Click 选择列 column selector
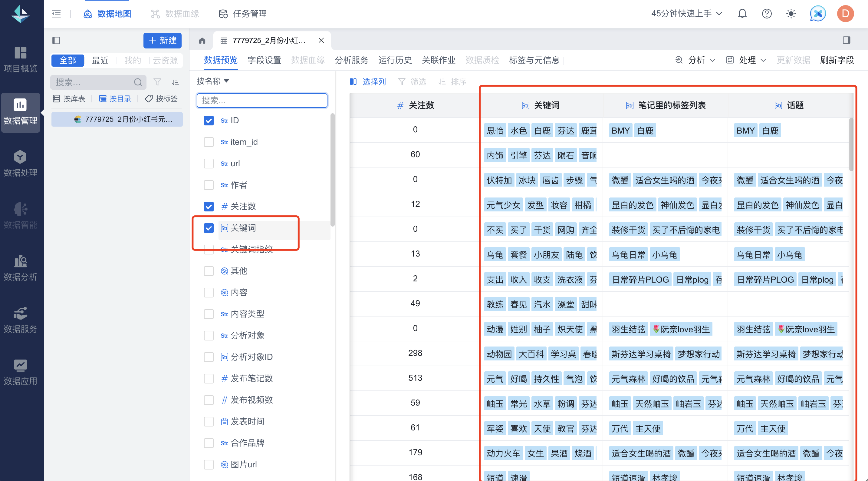This screenshot has width=868, height=481. [368, 81]
